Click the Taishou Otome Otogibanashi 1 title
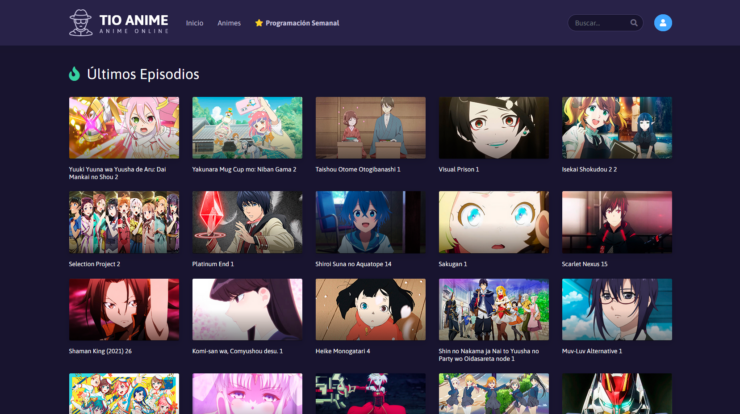This screenshot has height=414, width=740. [x=358, y=169]
